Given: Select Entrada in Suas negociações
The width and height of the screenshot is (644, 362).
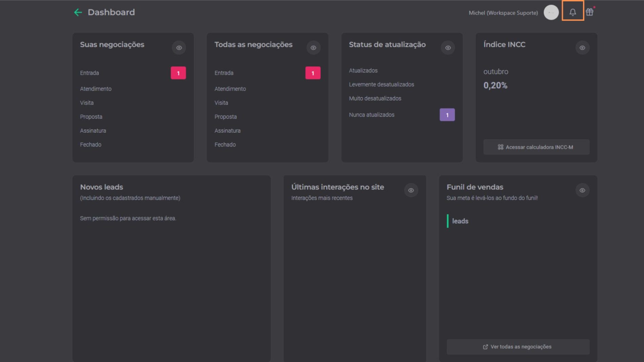Looking at the screenshot, I should click(x=89, y=73).
